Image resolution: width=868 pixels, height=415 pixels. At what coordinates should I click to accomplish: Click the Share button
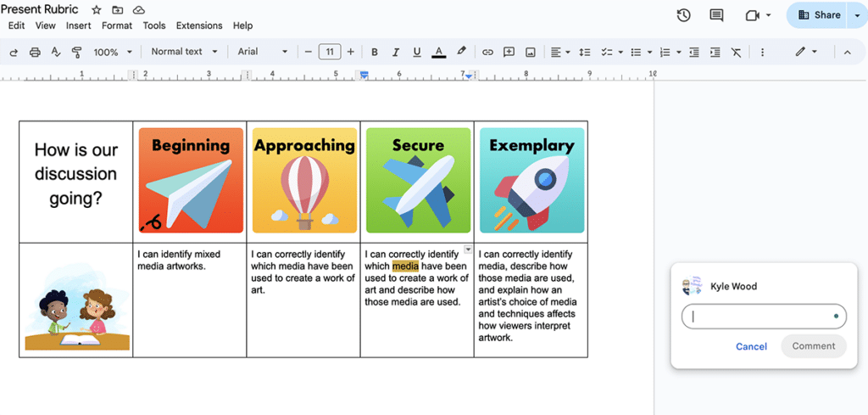coord(817,15)
